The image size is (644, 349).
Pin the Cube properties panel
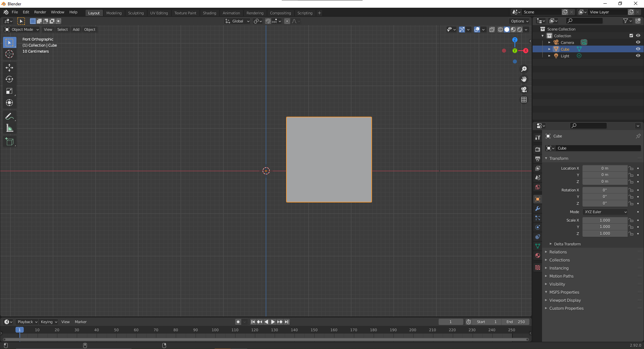(639, 136)
